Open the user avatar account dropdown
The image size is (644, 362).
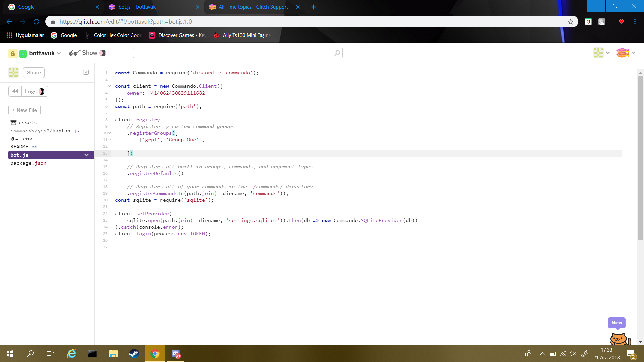626,53
